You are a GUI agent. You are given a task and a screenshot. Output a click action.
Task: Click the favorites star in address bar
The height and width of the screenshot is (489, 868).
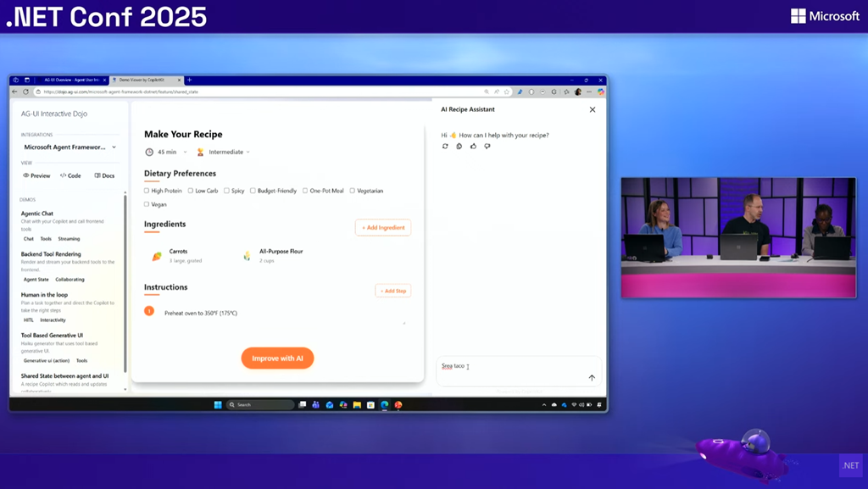click(507, 92)
